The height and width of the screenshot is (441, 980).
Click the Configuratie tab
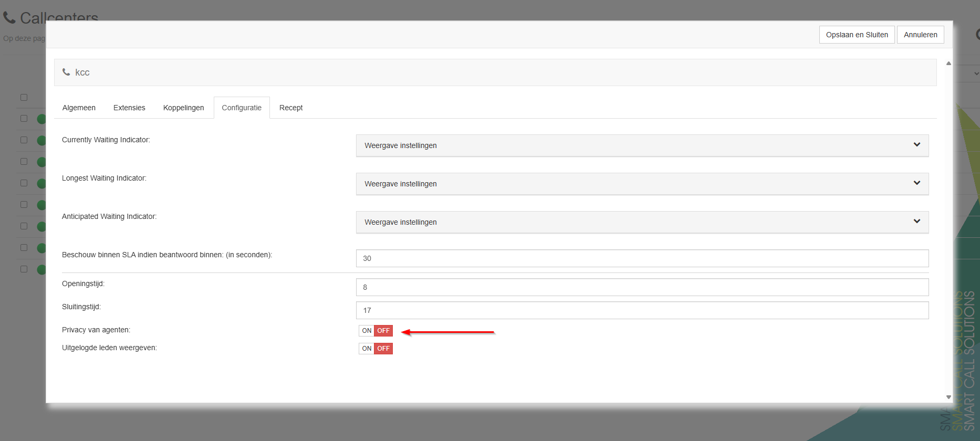242,108
